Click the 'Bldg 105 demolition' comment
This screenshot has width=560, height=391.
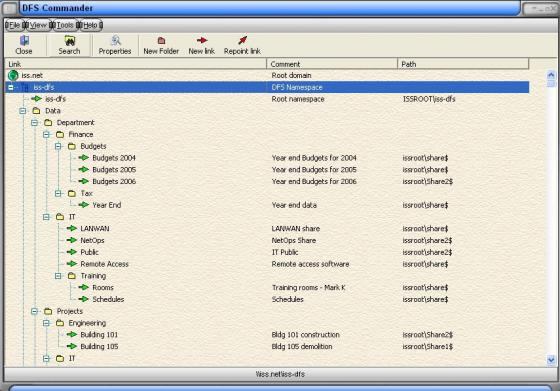(302, 346)
